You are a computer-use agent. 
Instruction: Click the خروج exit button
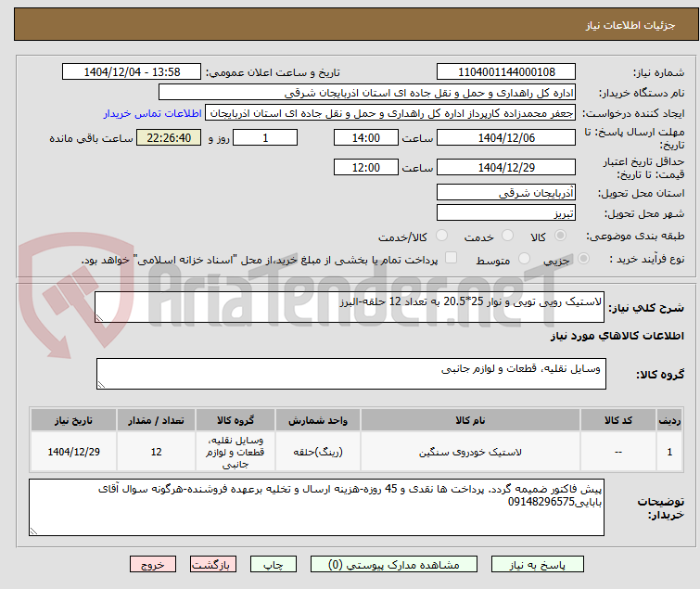(153, 565)
